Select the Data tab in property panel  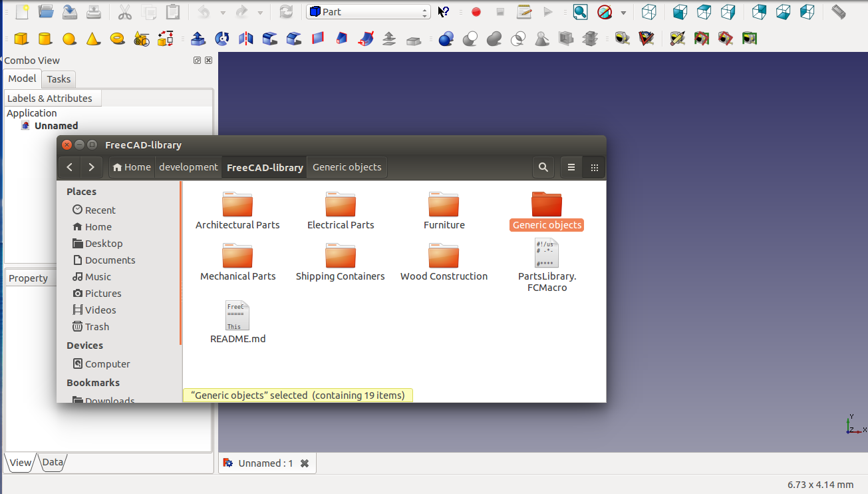coord(53,462)
